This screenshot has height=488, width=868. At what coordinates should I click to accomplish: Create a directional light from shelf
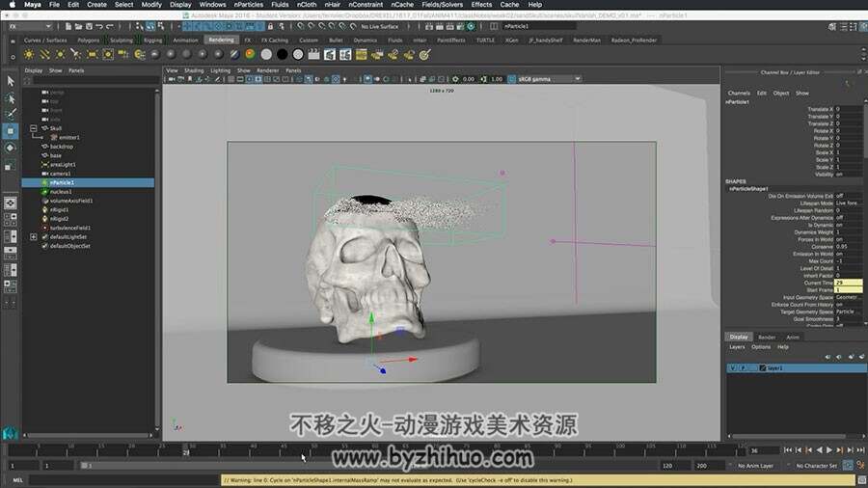tap(44, 54)
